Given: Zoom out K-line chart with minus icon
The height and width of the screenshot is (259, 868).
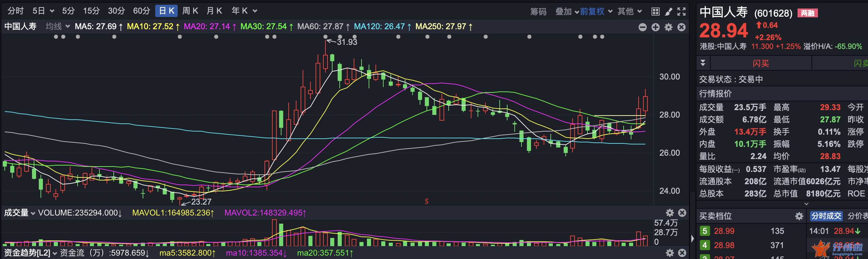Looking at the screenshot, I should pos(643,27).
